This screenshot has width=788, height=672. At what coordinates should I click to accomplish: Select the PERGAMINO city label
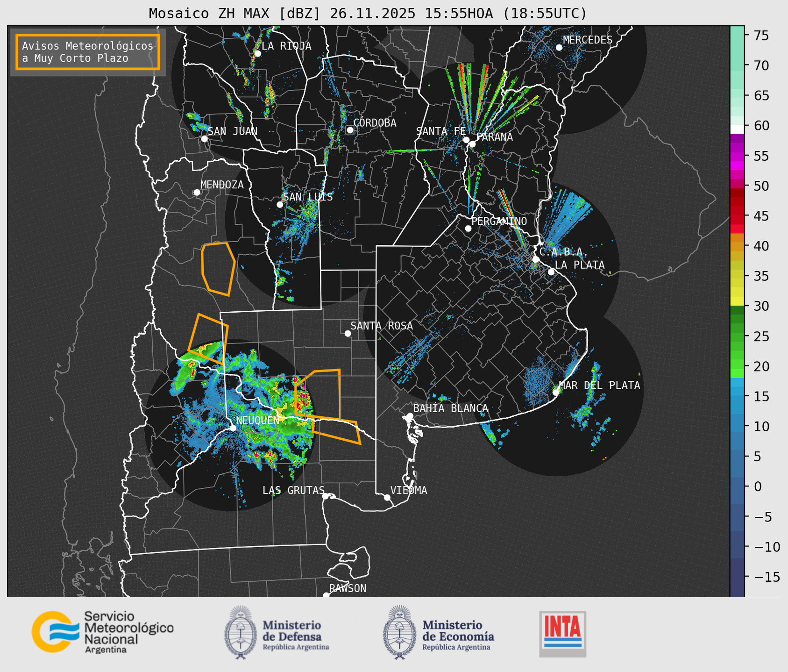pyautogui.click(x=499, y=221)
